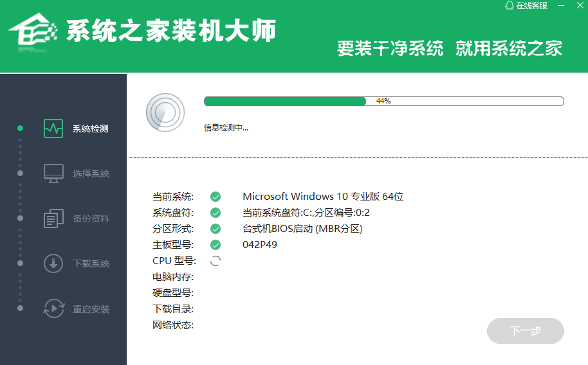
Task: Click the 备份资料 documents icon
Action: pyautogui.click(x=53, y=218)
